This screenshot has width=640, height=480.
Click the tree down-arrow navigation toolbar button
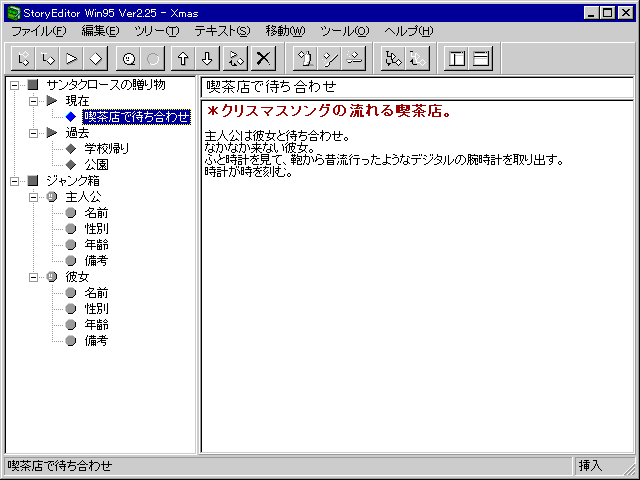393,59
